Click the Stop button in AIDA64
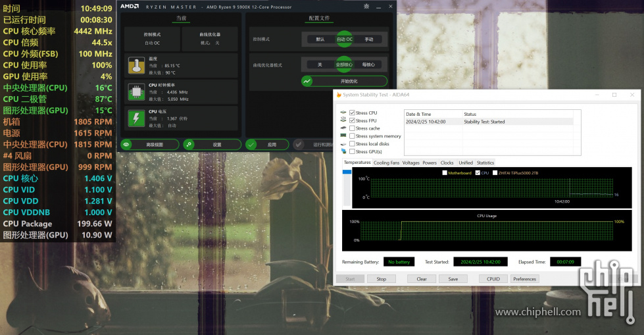Image resolution: width=644 pixels, height=335 pixels. click(381, 278)
